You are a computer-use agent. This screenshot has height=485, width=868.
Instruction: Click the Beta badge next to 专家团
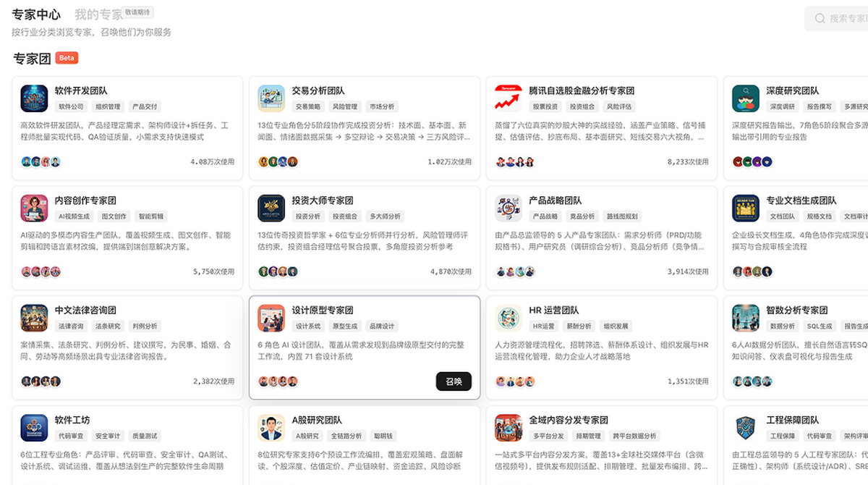67,58
